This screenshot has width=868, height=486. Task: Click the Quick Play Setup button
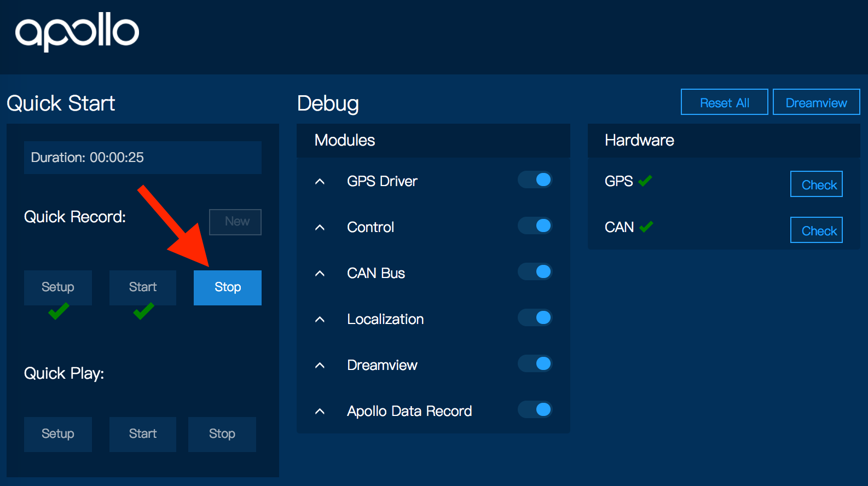(58, 434)
